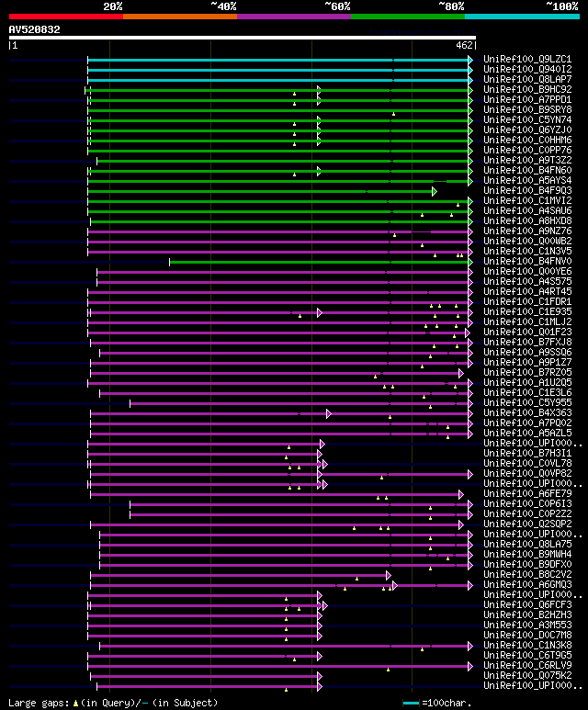
Task: Open the UniRef100_C6RLV9 hit
Action: point(527,666)
